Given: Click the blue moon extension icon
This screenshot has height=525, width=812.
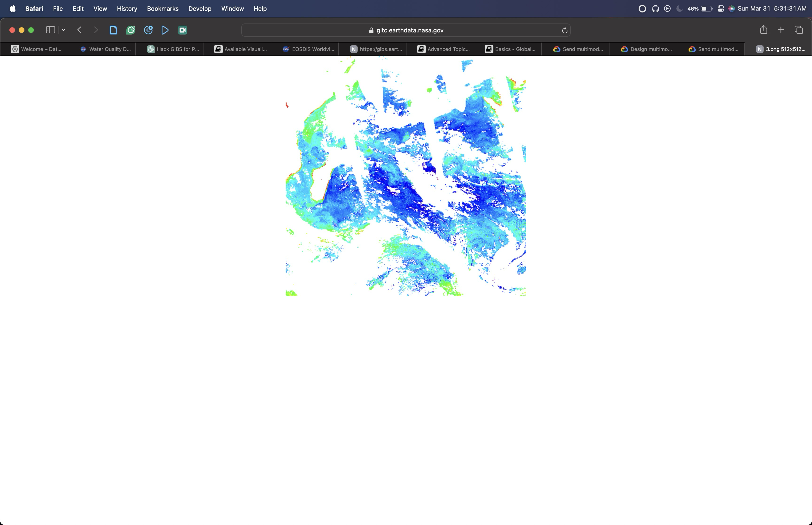Looking at the screenshot, I should (x=148, y=30).
